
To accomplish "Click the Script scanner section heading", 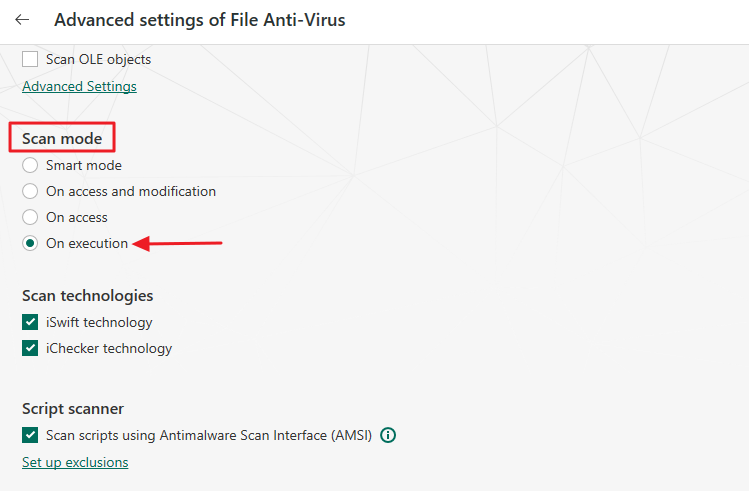I will pyautogui.click(x=73, y=408).
